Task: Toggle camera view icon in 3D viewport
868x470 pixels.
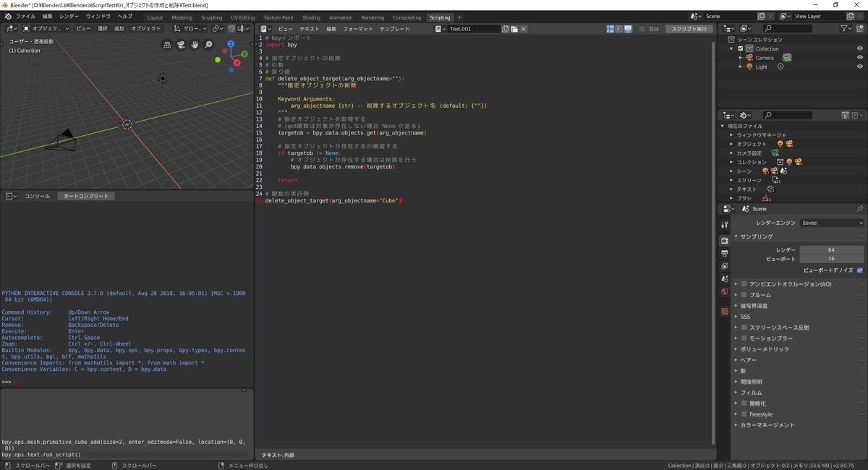Action: pyautogui.click(x=181, y=45)
